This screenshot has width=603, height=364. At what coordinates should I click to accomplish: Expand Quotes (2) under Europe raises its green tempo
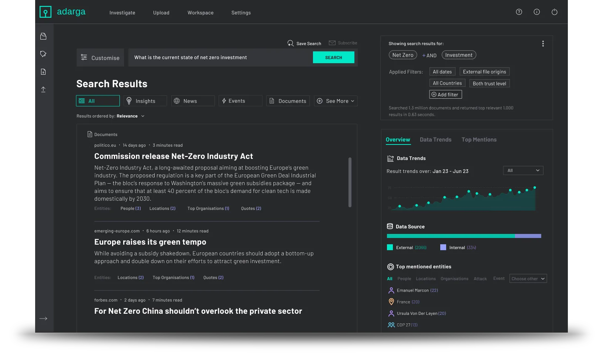click(213, 278)
